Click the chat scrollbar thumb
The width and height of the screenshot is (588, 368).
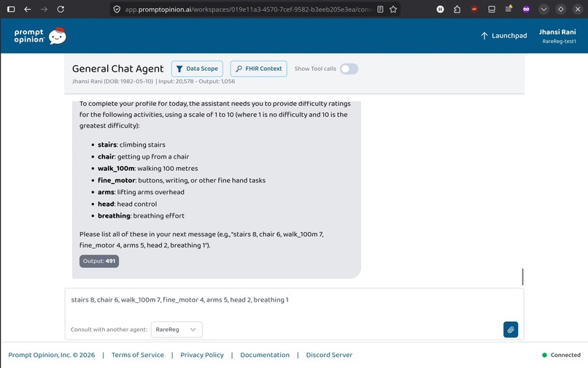(522, 277)
